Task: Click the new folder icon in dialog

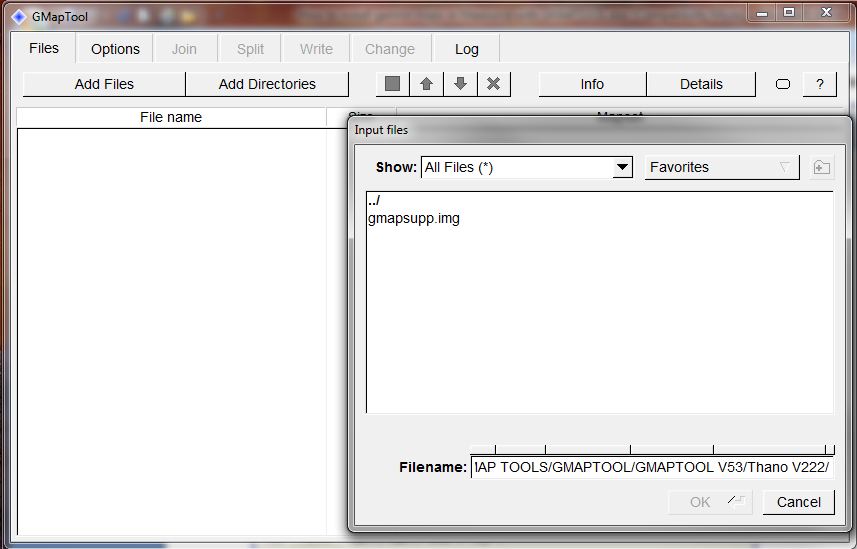Action: (821, 167)
